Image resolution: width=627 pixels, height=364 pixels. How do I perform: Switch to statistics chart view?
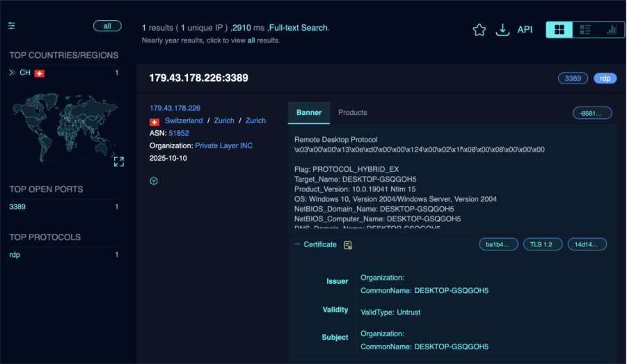click(612, 29)
